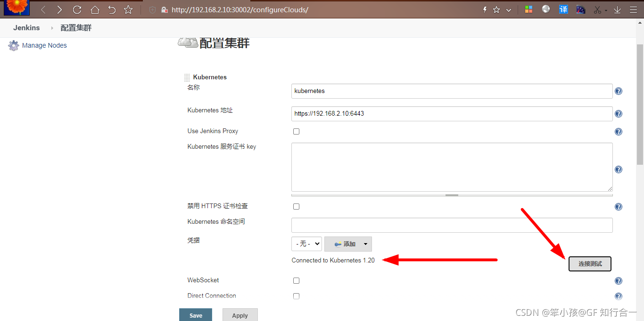Expand the address bar dropdown chevron
This screenshot has width=644, height=321.
(x=509, y=10)
